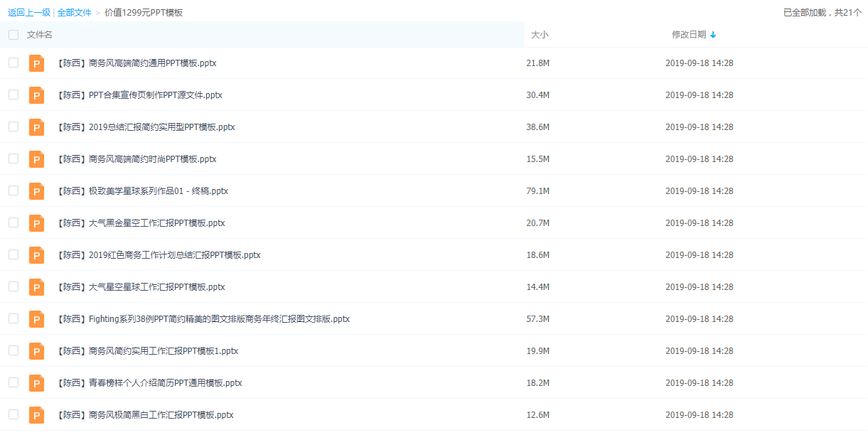Click the PPT icon of 商务风高端简约通用PPT模板.pptx
This screenshot has width=868, height=435.
pyautogui.click(x=36, y=63)
